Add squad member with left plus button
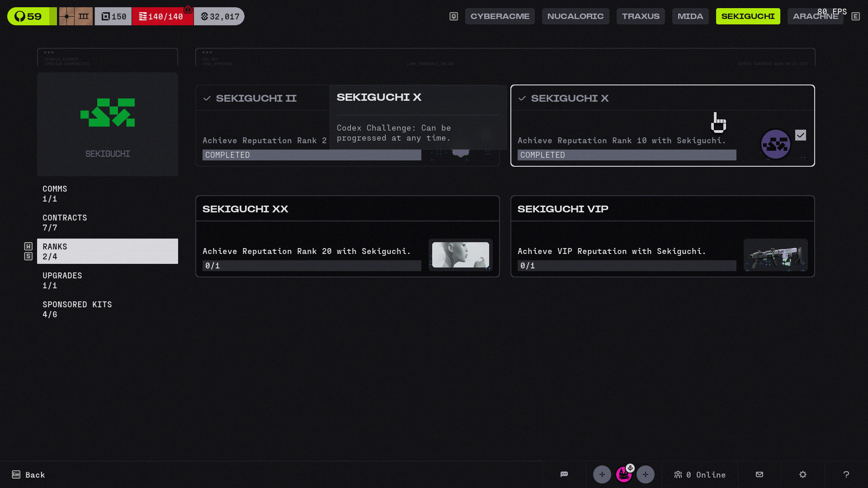 coord(602,474)
